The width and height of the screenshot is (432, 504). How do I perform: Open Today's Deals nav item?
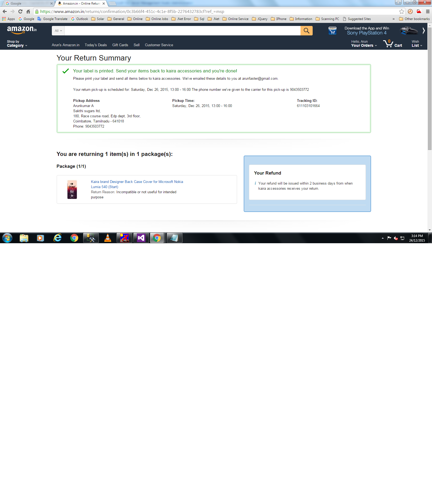pyautogui.click(x=96, y=45)
